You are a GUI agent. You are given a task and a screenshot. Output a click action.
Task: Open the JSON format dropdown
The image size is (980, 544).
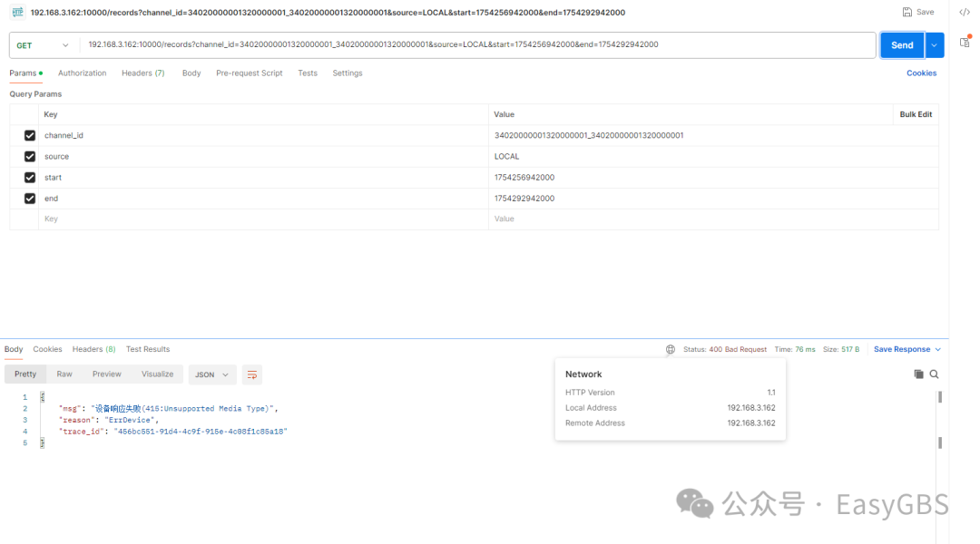coord(211,374)
